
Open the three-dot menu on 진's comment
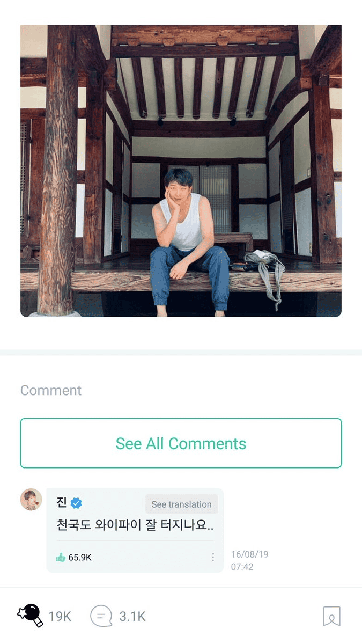213,558
